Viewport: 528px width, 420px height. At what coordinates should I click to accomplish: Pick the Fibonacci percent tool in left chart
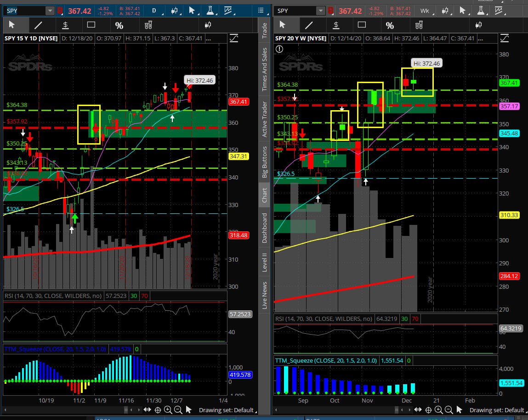click(x=119, y=25)
